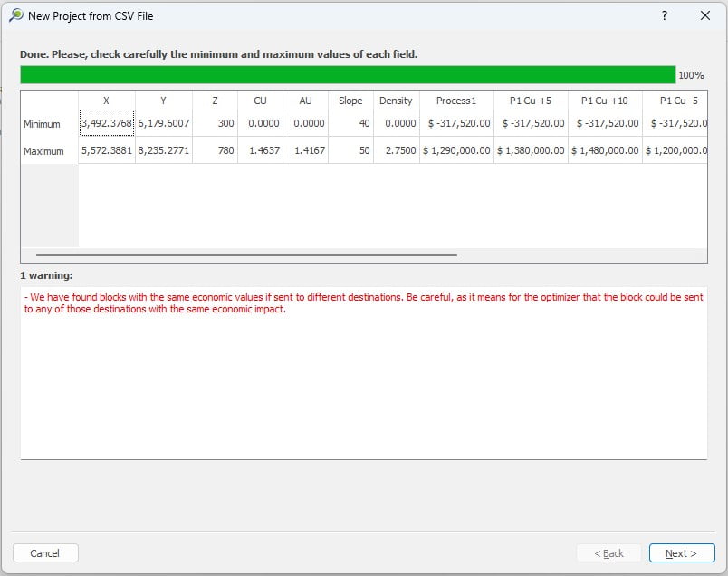Select the Y column header
Screen dimensions: 728x576
point(163,101)
